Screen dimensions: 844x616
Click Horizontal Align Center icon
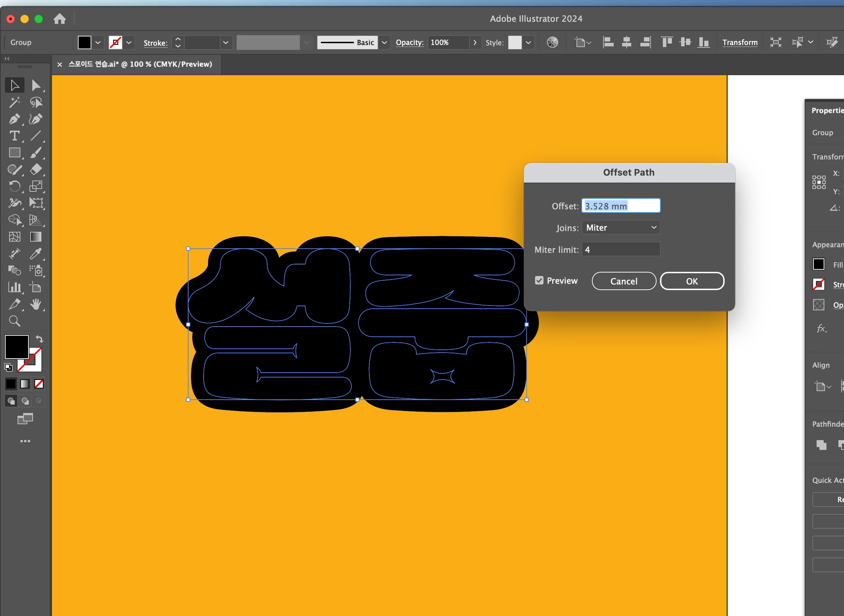626,42
